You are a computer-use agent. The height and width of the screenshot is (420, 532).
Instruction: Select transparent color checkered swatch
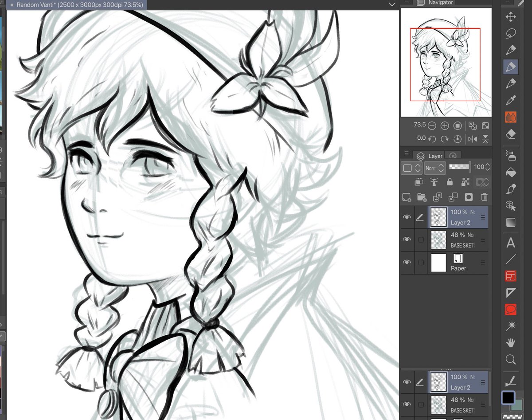point(512,416)
